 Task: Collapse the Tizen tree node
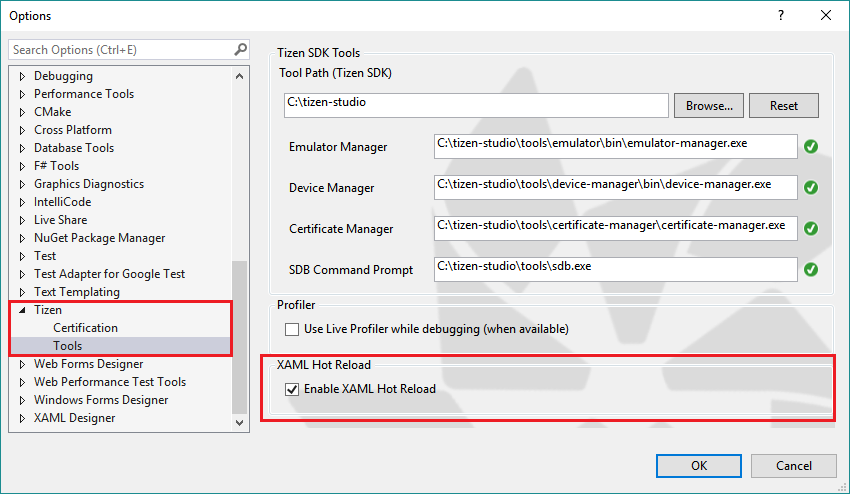coord(23,310)
